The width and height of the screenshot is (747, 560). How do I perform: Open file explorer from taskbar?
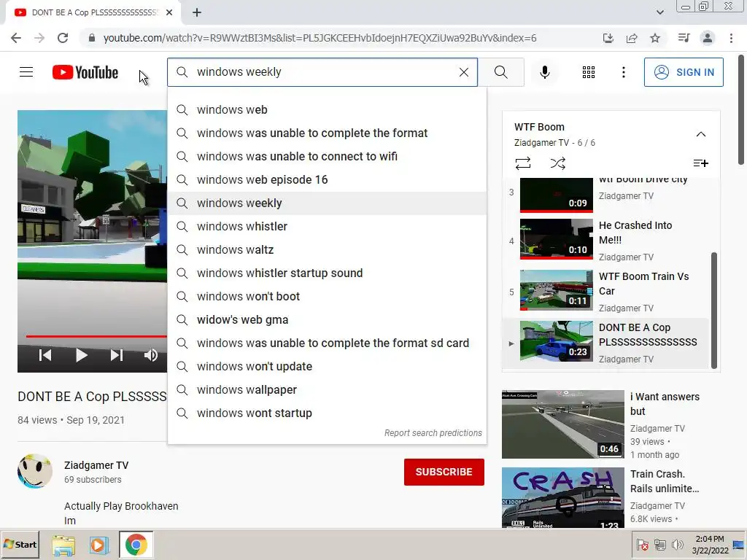pos(63,545)
